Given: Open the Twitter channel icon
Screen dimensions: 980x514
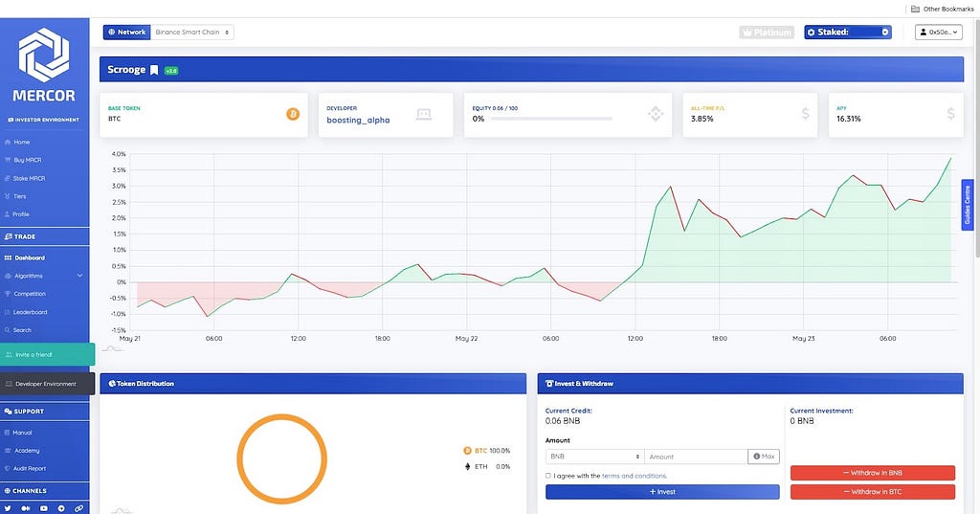Looking at the screenshot, I should tap(8, 508).
